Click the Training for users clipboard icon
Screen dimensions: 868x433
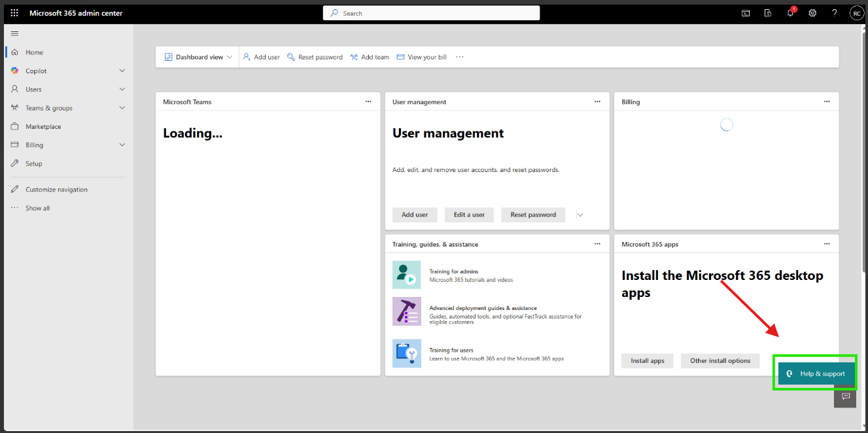(x=407, y=353)
